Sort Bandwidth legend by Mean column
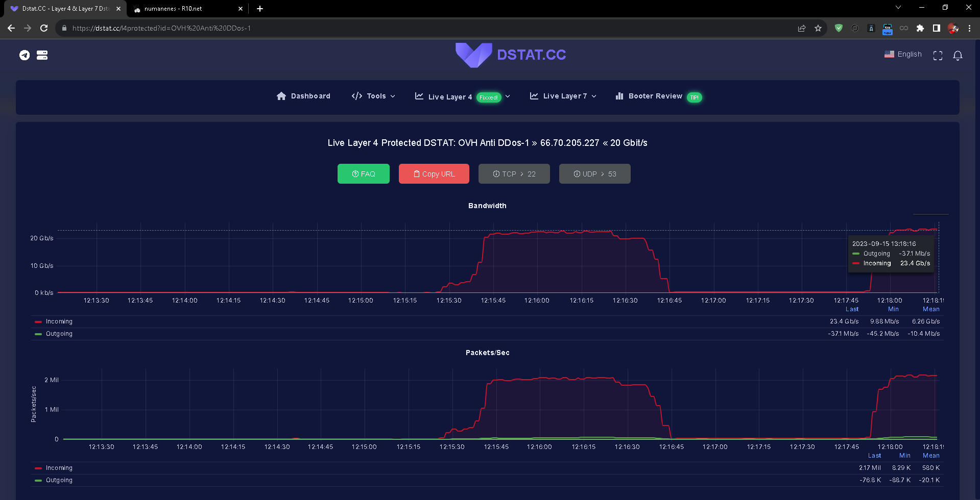Image resolution: width=980 pixels, height=500 pixels. (x=931, y=309)
